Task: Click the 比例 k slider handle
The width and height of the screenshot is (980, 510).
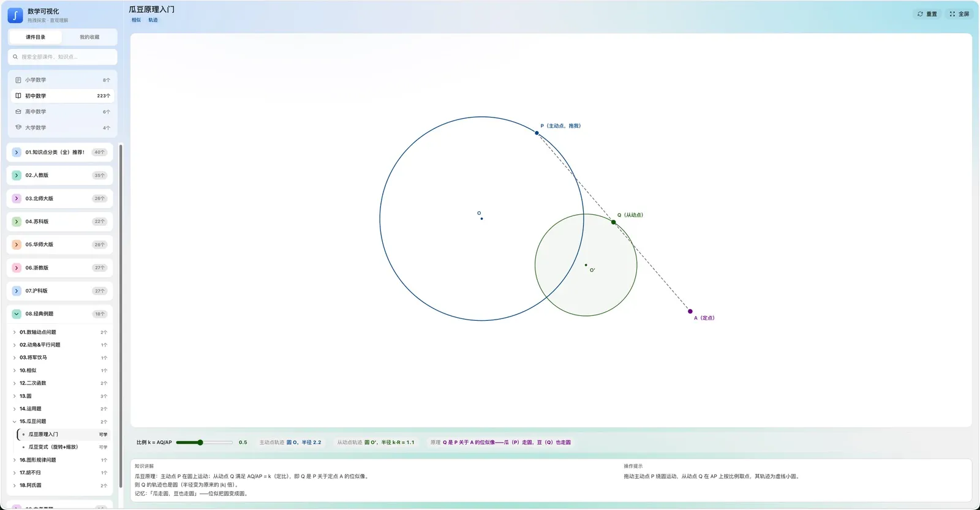Action: pyautogui.click(x=200, y=442)
